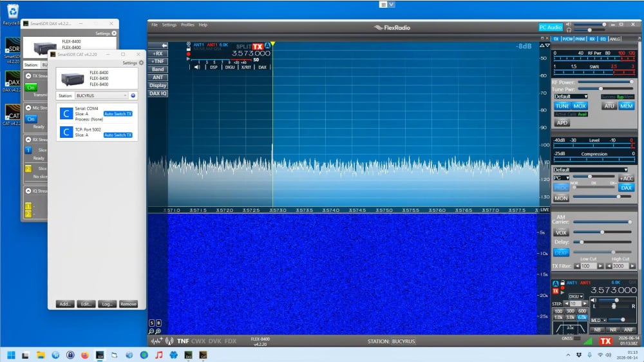This screenshot has width=644, height=362.
Task: Switch to the EQ panel tab
Action: (603, 39)
